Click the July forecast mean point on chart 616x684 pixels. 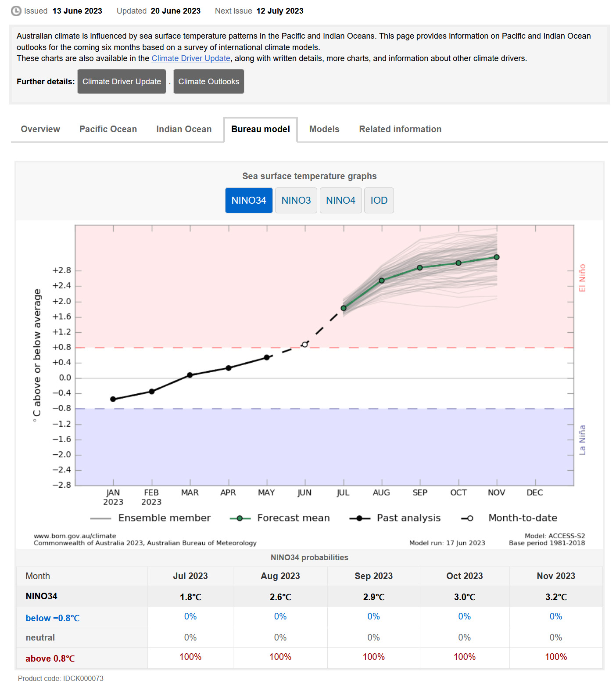[344, 308]
